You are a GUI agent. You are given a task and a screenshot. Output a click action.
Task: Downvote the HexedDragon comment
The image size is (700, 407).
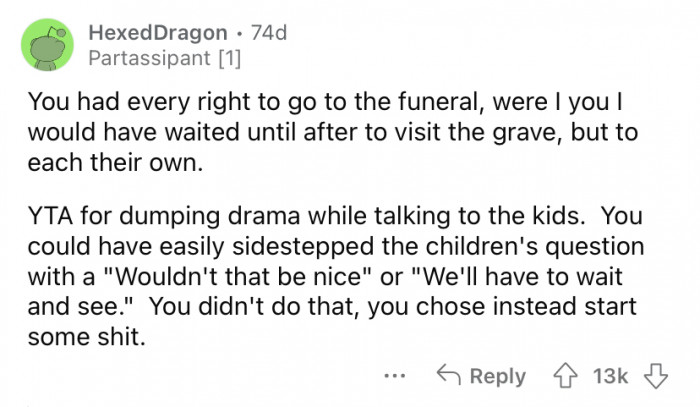[657, 376]
